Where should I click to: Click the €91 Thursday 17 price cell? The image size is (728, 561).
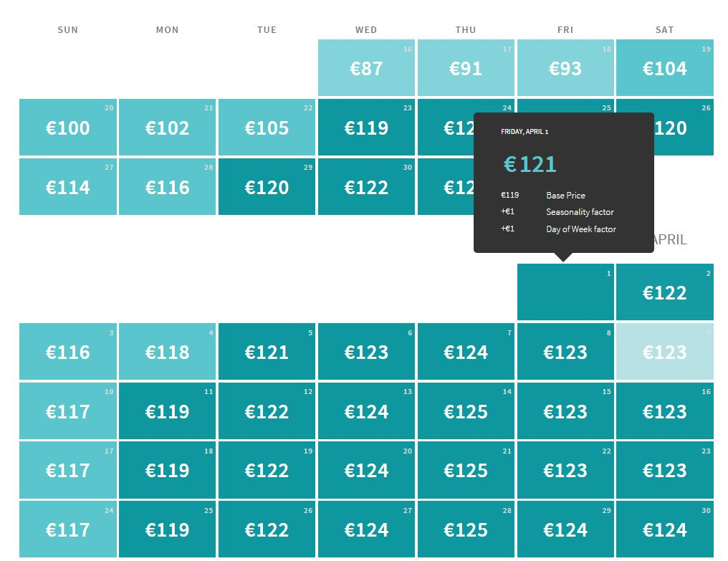click(466, 68)
